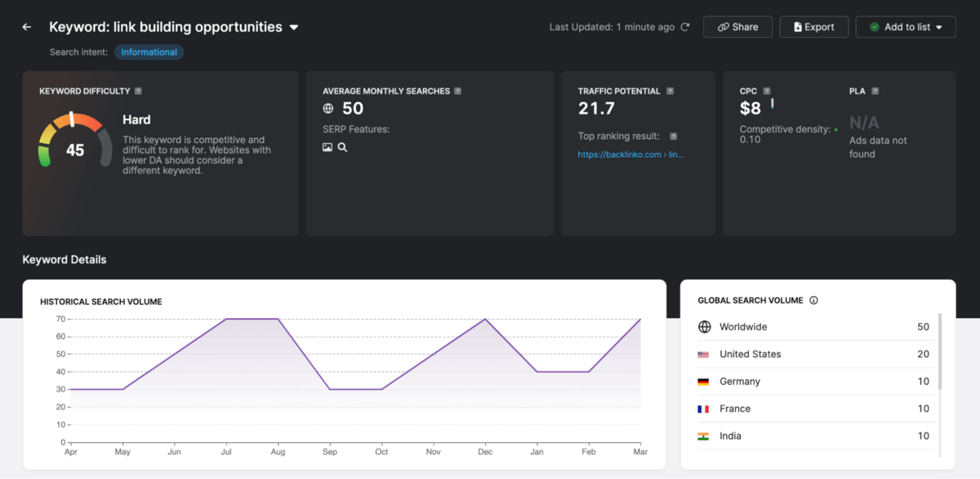The image size is (980, 479).
Task: Click Global Search Volume info icon
Action: click(813, 301)
